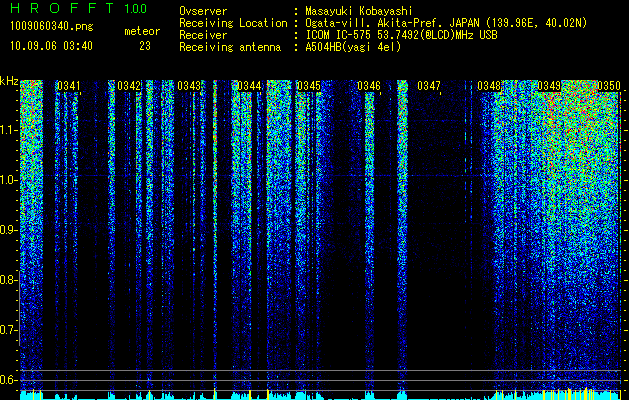
Task: Click the 0350 time marker
Action: (609, 86)
